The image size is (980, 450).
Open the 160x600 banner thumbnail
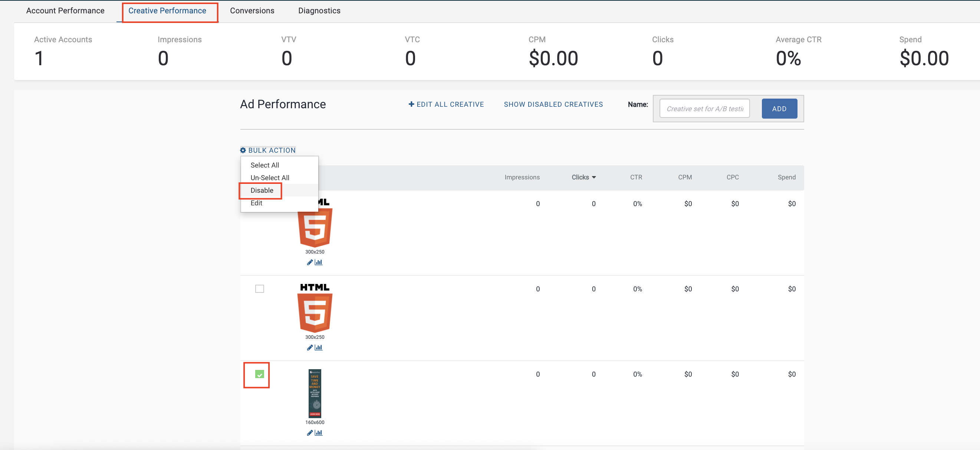pyautogui.click(x=315, y=393)
